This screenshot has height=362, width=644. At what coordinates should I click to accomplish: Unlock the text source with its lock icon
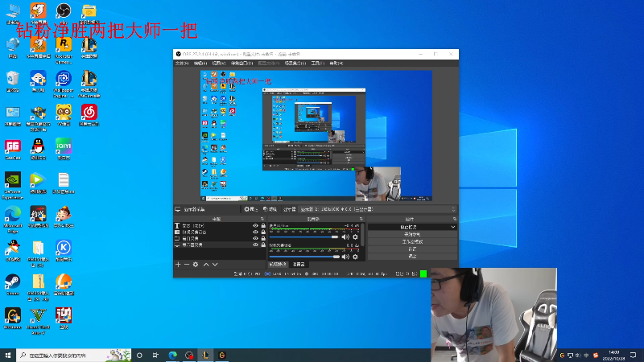(263, 226)
